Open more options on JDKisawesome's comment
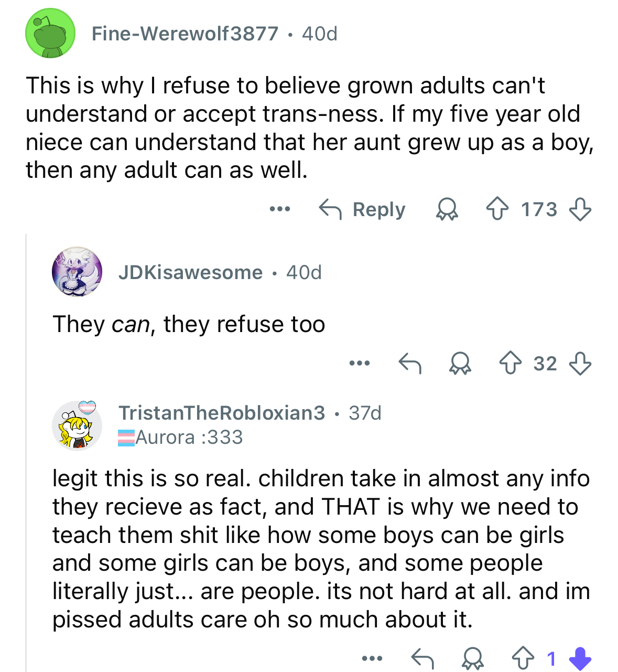618x672 pixels. pos(360,363)
